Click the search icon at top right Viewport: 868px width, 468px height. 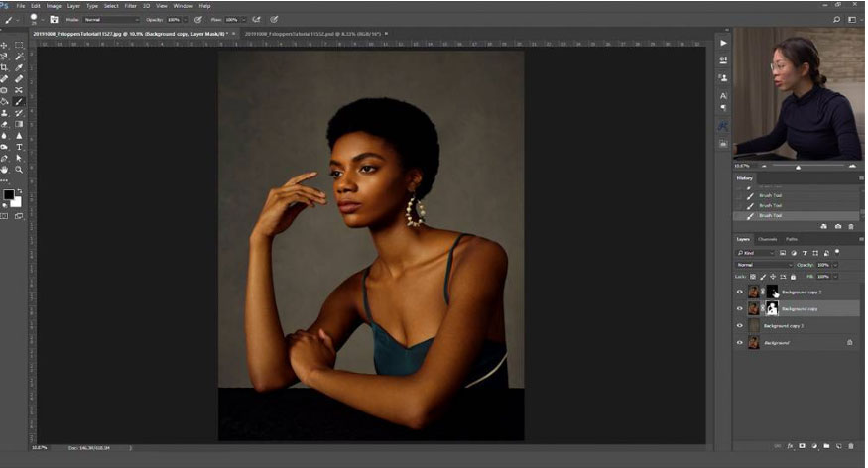click(837, 19)
